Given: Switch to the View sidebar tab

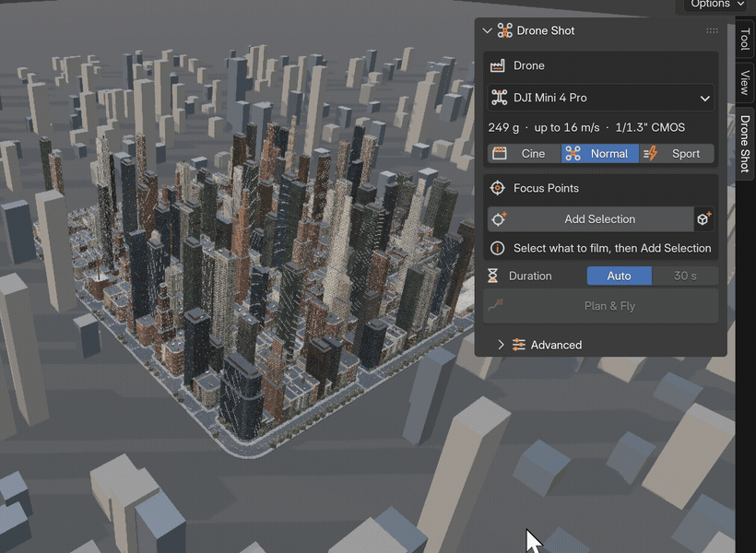Looking at the screenshot, I should pos(745,82).
